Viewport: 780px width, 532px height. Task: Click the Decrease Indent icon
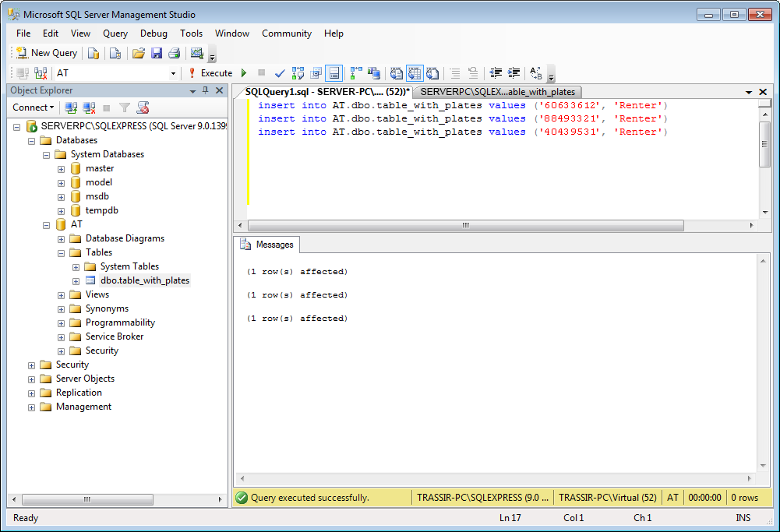pos(496,73)
